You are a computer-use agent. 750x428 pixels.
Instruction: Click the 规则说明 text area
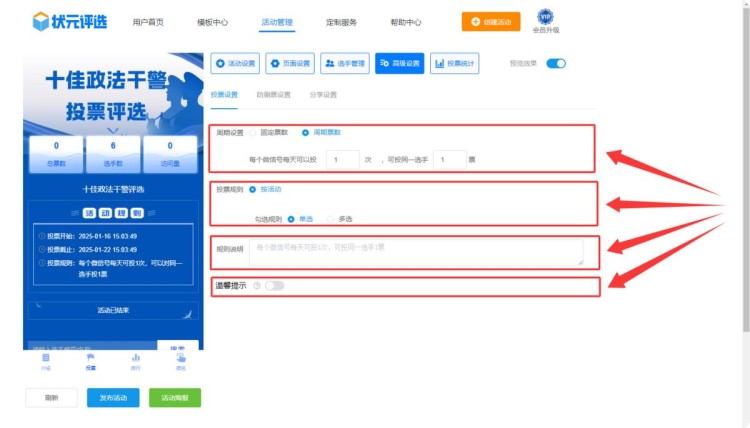416,252
